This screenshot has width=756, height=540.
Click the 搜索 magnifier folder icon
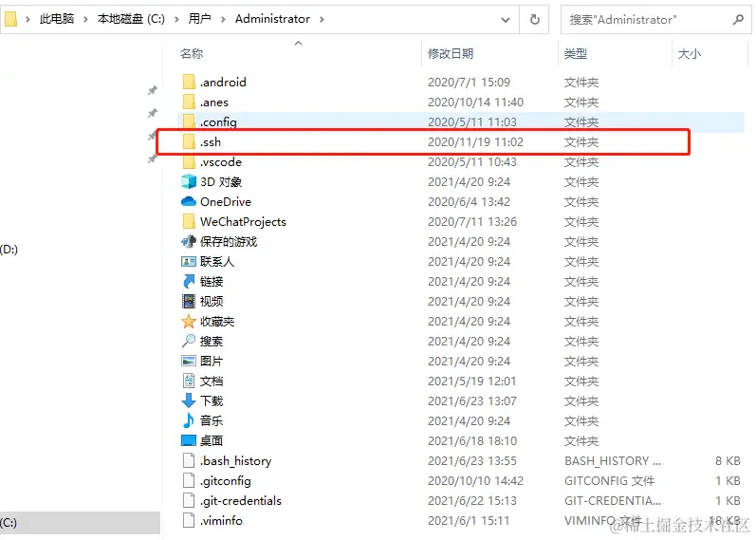pyautogui.click(x=189, y=341)
